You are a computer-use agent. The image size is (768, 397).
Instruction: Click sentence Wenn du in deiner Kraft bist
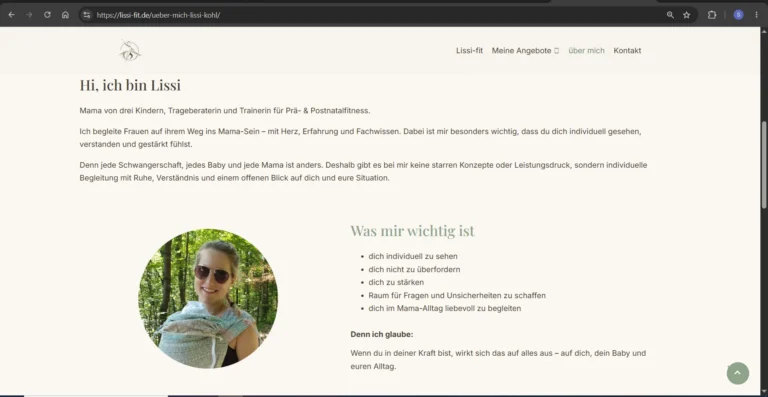click(x=498, y=359)
